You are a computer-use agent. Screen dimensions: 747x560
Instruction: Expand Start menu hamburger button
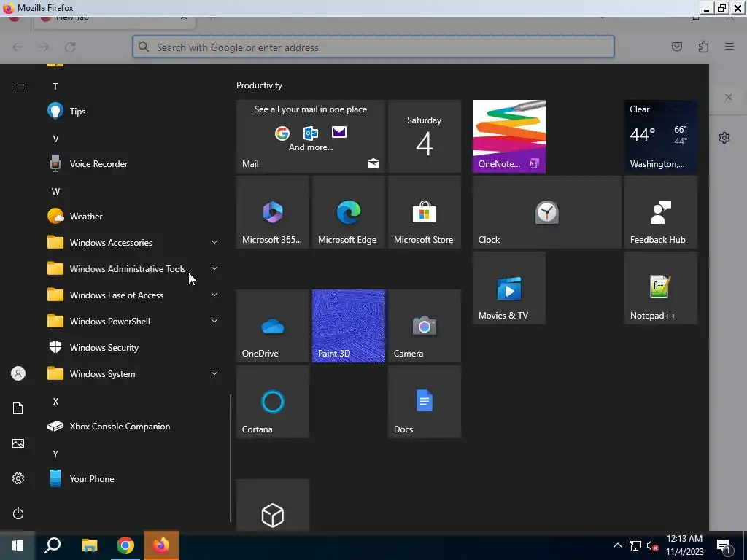[x=18, y=85]
